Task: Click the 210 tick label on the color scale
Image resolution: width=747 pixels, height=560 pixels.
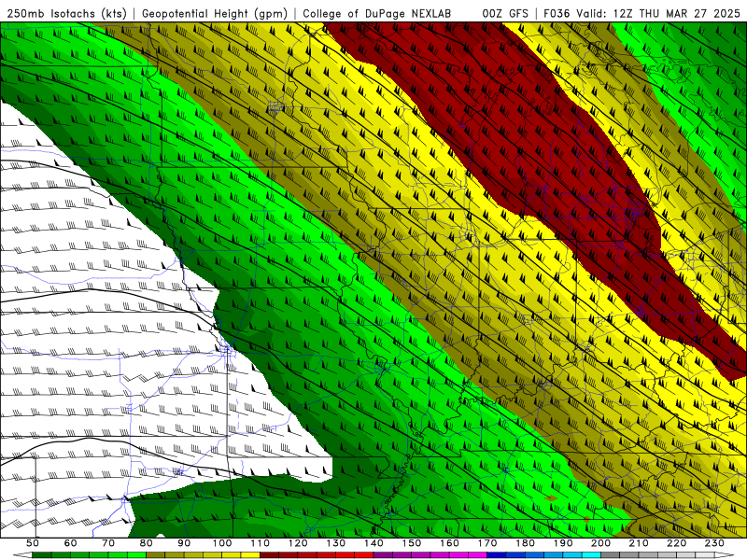Action: click(639, 543)
